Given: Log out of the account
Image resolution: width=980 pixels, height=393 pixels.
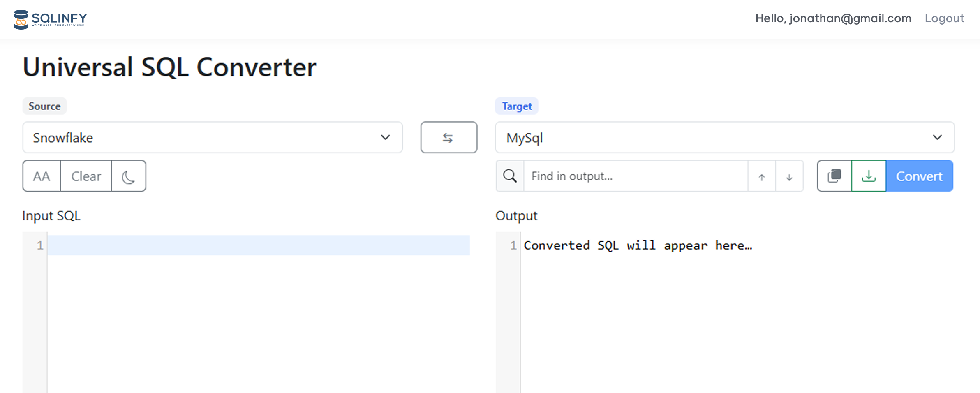Looking at the screenshot, I should point(944,18).
